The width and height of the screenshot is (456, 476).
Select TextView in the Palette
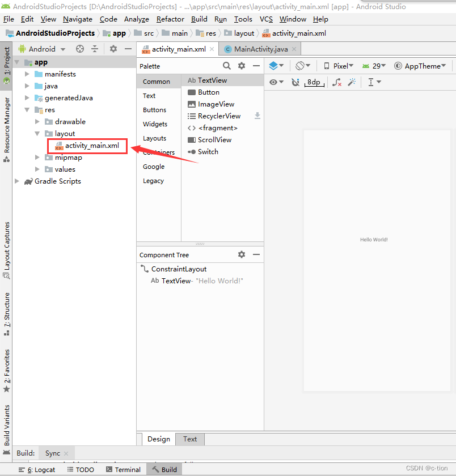(222, 80)
